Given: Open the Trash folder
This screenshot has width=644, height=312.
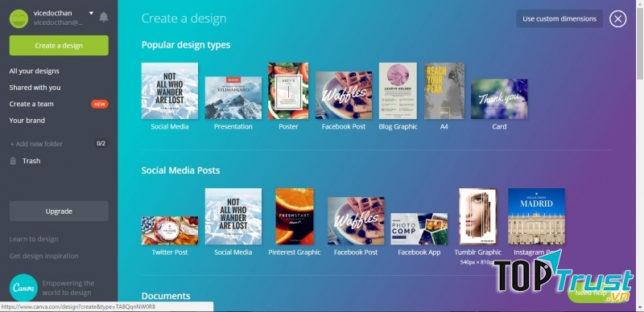Looking at the screenshot, I should (31, 161).
